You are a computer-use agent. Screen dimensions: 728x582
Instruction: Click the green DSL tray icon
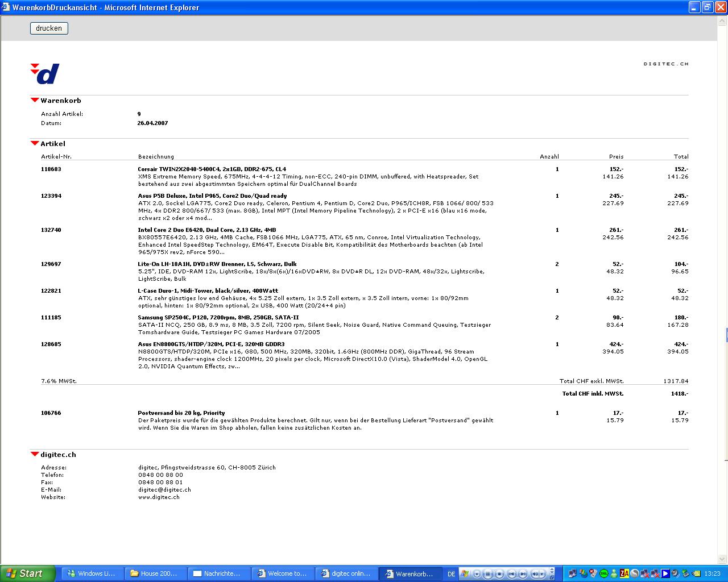point(604,573)
